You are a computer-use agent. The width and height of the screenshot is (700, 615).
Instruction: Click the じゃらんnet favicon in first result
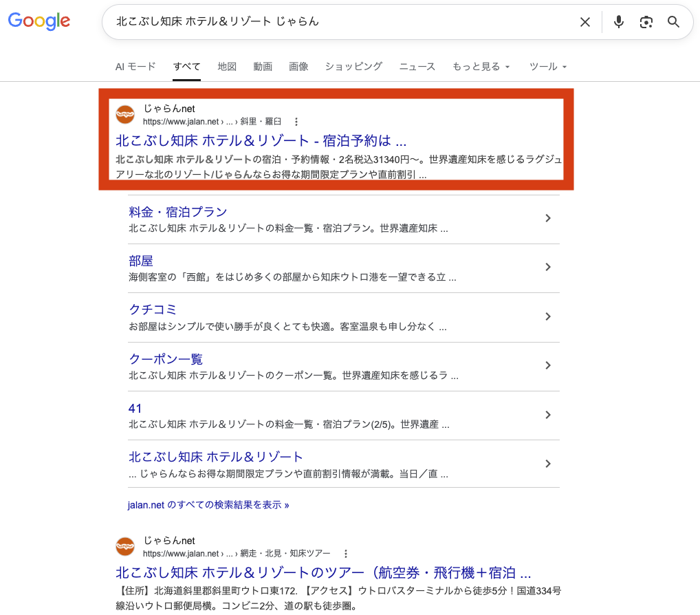125,115
